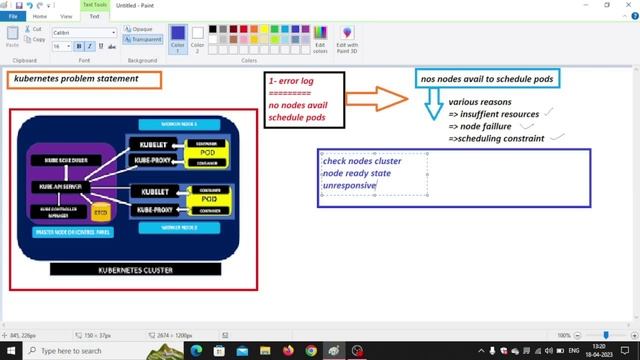Open the Edit colors dialog

[320, 39]
